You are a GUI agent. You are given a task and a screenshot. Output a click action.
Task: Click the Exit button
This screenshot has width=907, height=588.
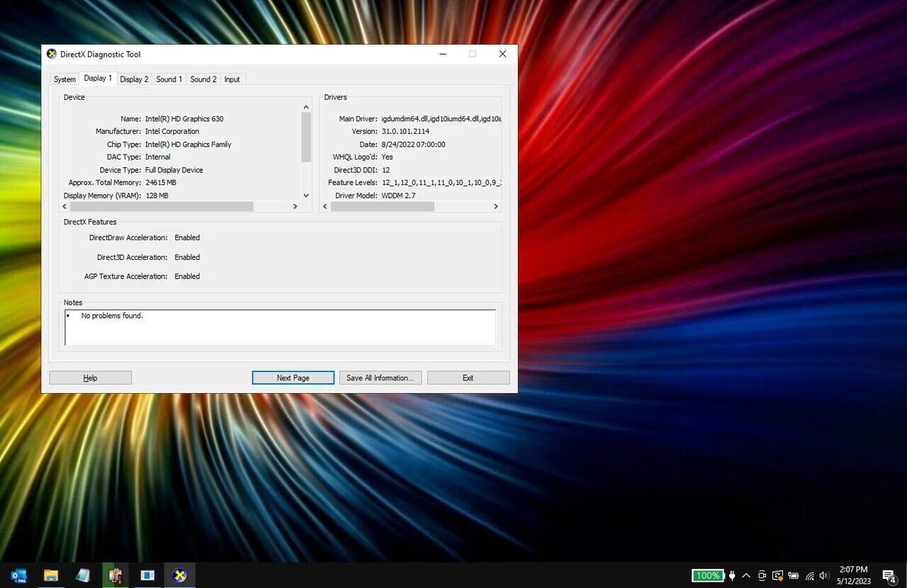point(468,378)
